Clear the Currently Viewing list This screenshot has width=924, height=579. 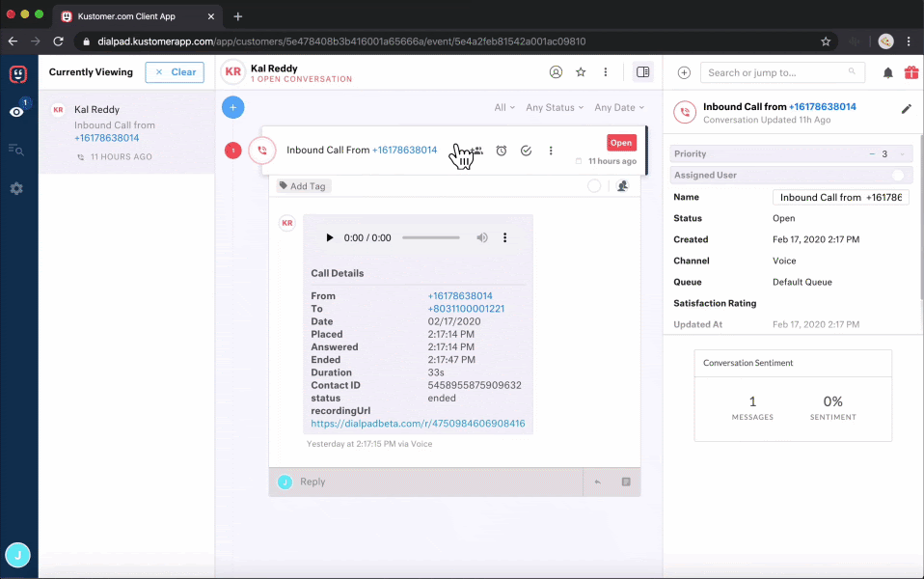coord(175,72)
